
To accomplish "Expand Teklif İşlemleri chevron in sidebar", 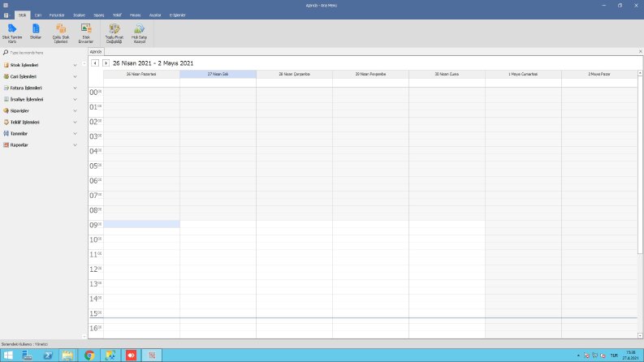I will tap(76, 123).
